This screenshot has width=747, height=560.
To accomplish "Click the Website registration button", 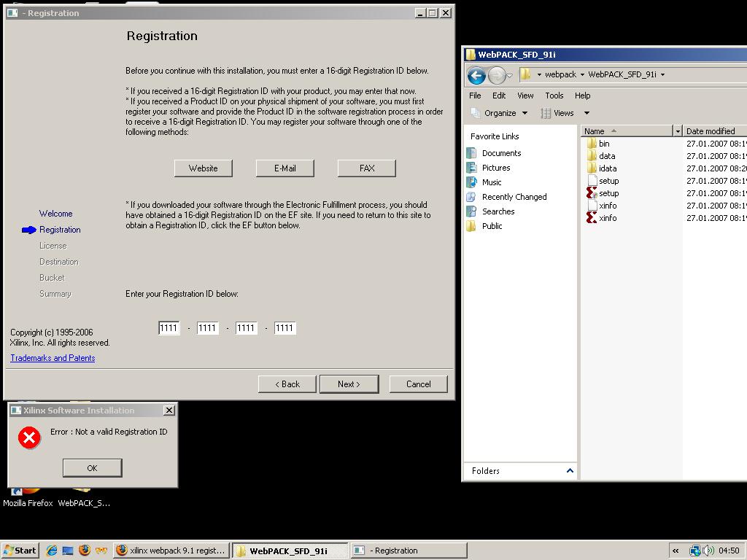I will (x=204, y=168).
